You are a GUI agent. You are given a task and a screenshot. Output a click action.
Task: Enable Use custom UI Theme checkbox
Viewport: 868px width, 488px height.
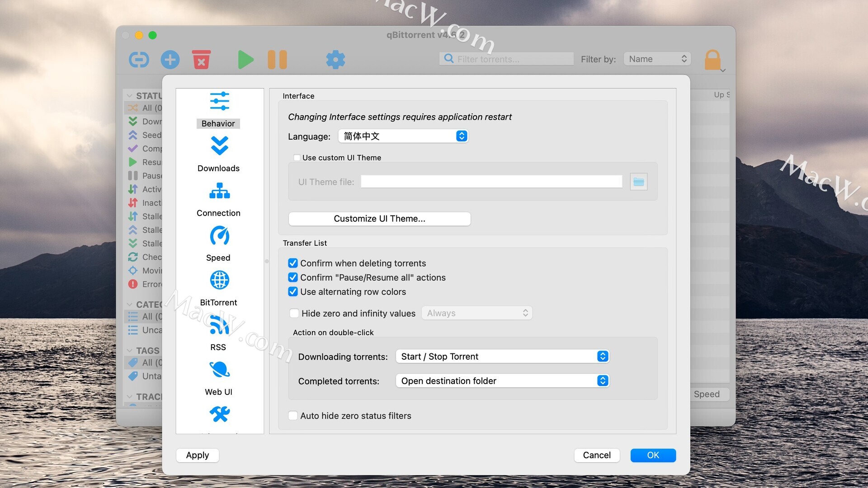(297, 158)
